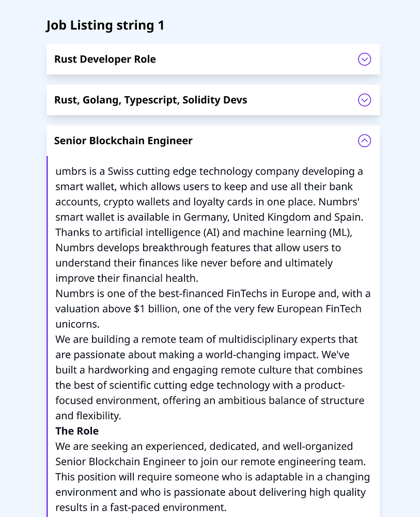Click chevron icon beside Rust, Golang, Typescript listing
This screenshot has height=517, width=420.
pyautogui.click(x=364, y=100)
